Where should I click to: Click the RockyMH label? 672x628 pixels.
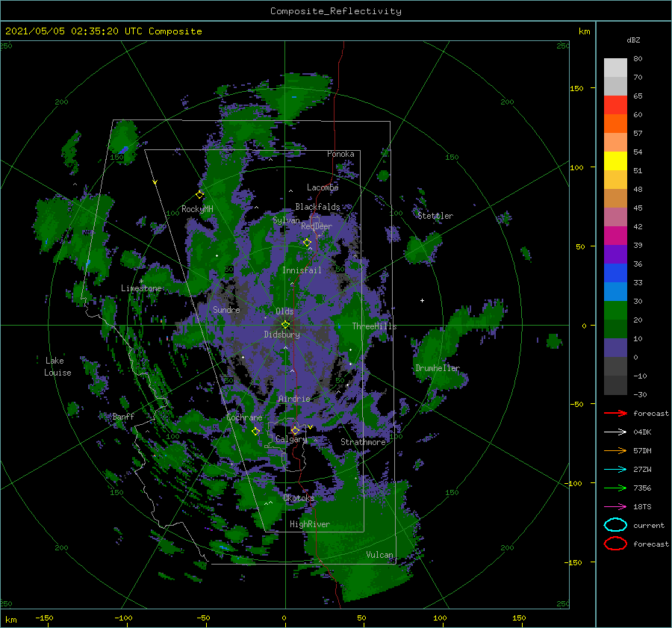click(x=197, y=209)
